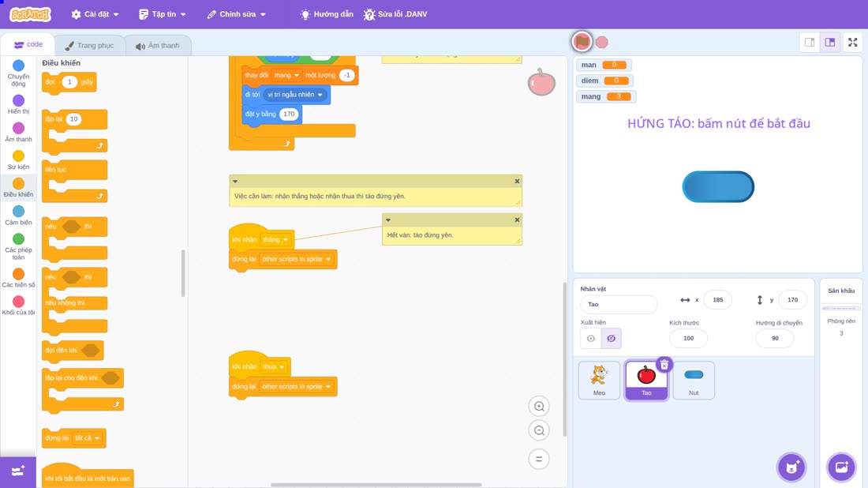Click the blue button on the stage

coord(718,186)
